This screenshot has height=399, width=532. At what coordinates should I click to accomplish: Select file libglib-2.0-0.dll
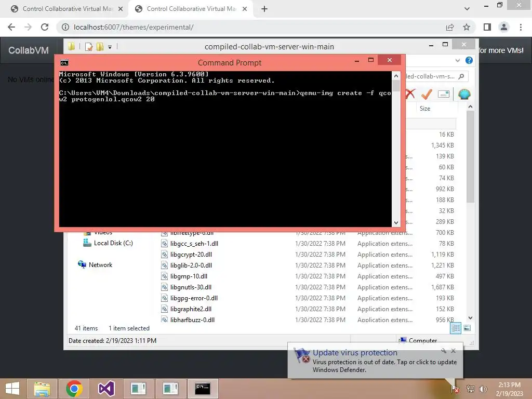[191, 265]
